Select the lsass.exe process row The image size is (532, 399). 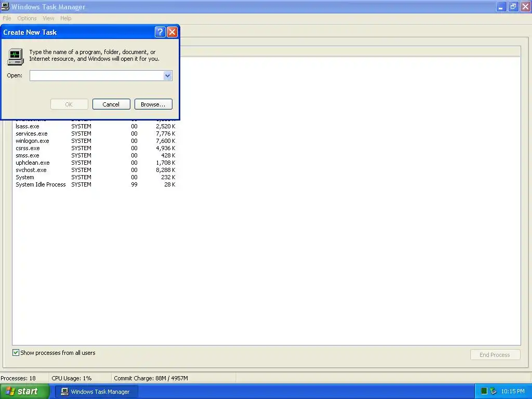coord(96,126)
